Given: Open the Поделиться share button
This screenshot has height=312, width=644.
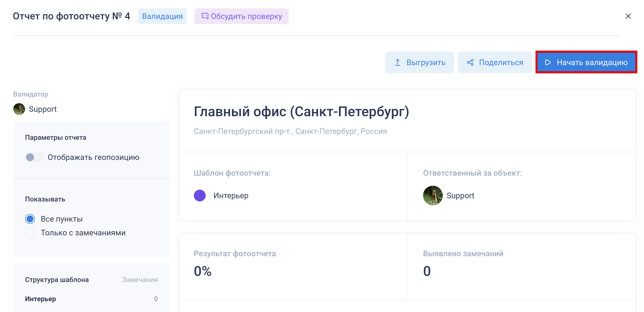Looking at the screenshot, I should coord(494,62).
